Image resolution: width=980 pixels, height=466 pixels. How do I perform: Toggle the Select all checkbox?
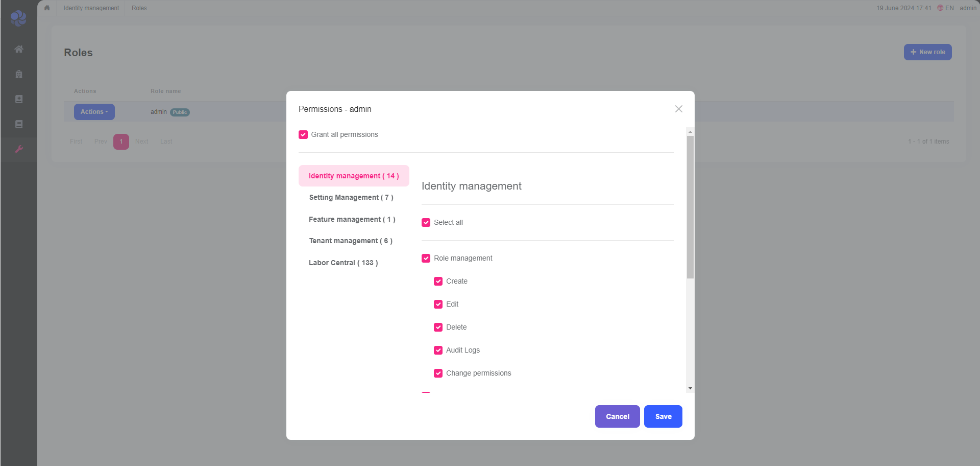(x=426, y=223)
